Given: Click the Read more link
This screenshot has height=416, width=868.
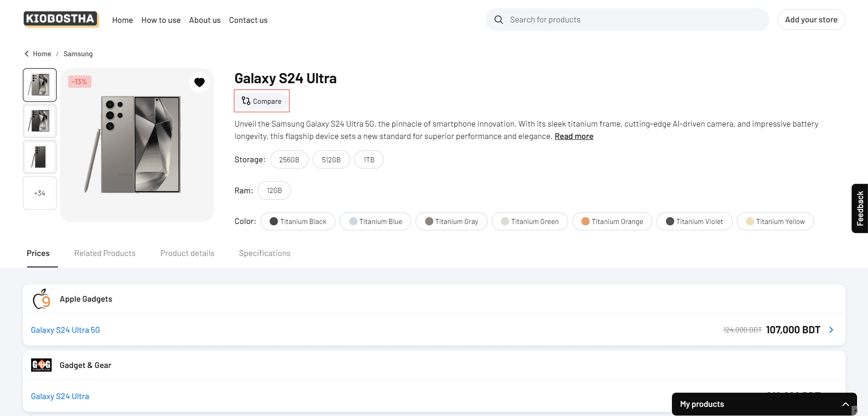Looking at the screenshot, I should point(574,136).
